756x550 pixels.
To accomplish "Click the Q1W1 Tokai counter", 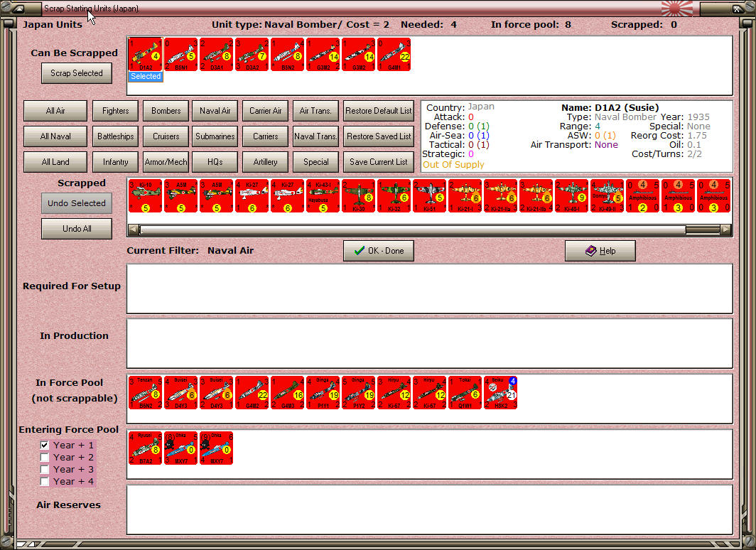I will click(x=465, y=393).
